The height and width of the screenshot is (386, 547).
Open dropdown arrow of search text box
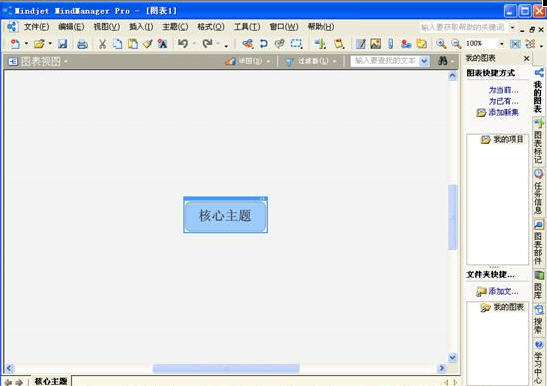(424, 61)
